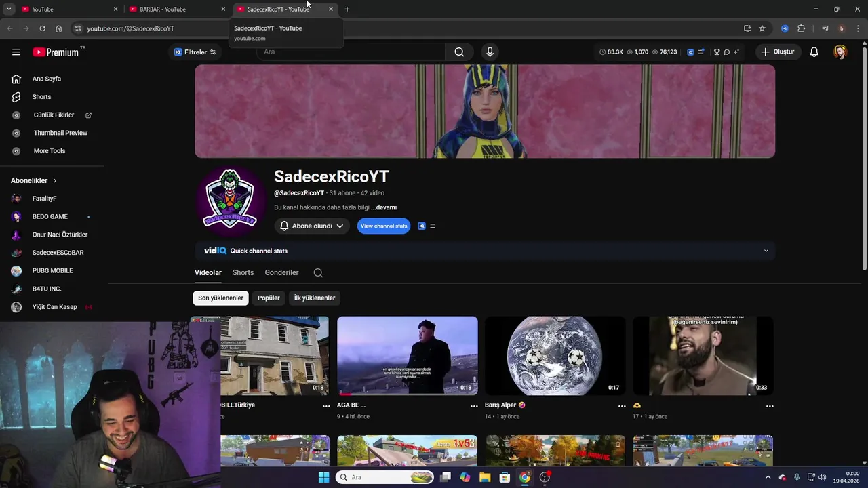Select İlk yüklenenler sort chip
The width and height of the screenshot is (868, 488).
(315, 298)
